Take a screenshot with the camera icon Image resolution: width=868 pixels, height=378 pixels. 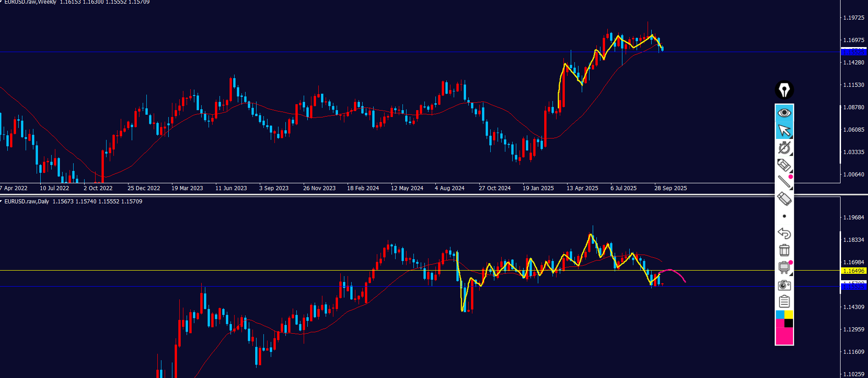click(x=784, y=285)
